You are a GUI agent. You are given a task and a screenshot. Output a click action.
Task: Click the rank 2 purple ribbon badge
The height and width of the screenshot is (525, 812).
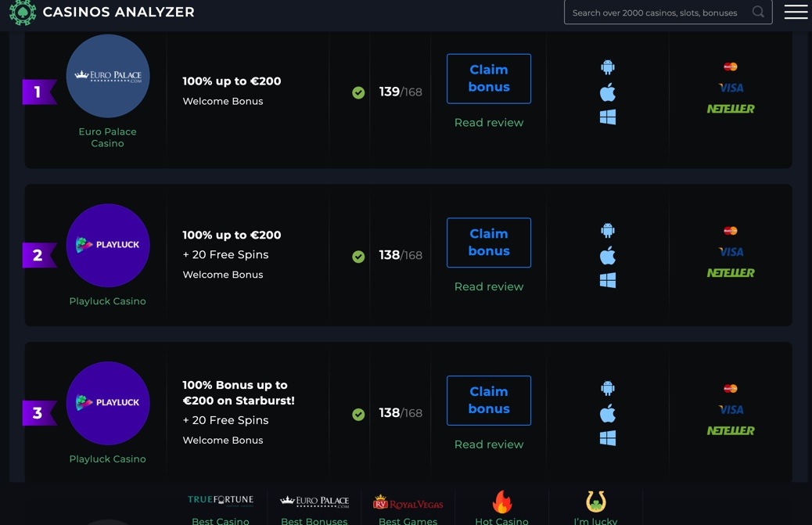(39, 255)
